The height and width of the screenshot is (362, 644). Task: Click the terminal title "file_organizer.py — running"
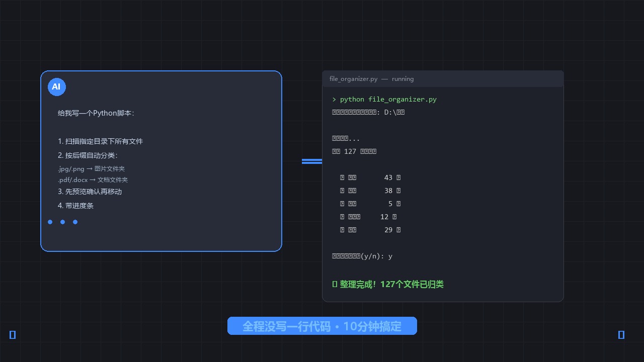pos(372,79)
